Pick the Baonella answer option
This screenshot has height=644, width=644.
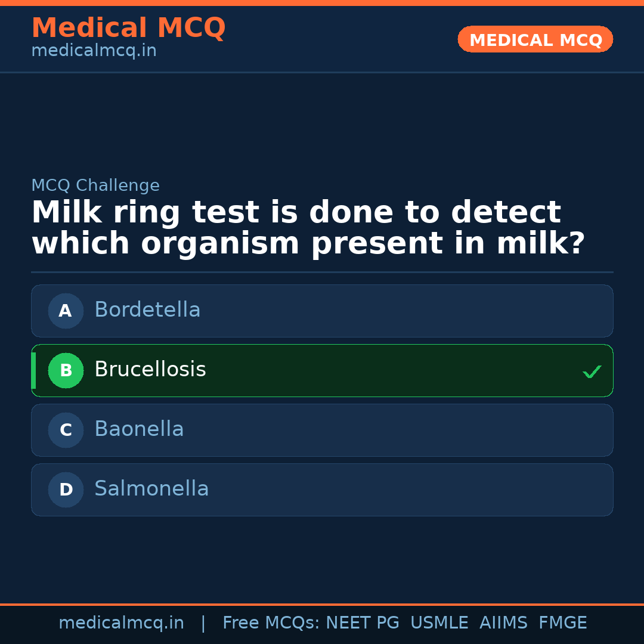[x=322, y=430]
